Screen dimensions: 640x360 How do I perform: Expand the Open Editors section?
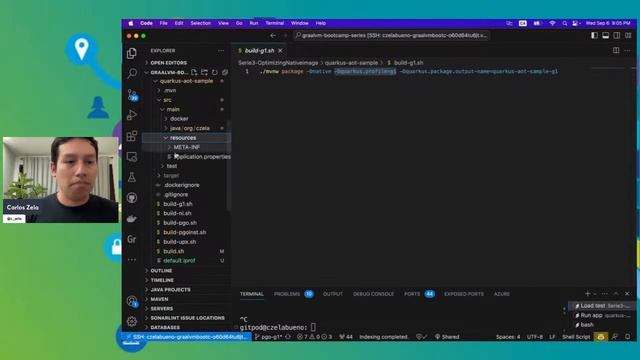coord(186,63)
